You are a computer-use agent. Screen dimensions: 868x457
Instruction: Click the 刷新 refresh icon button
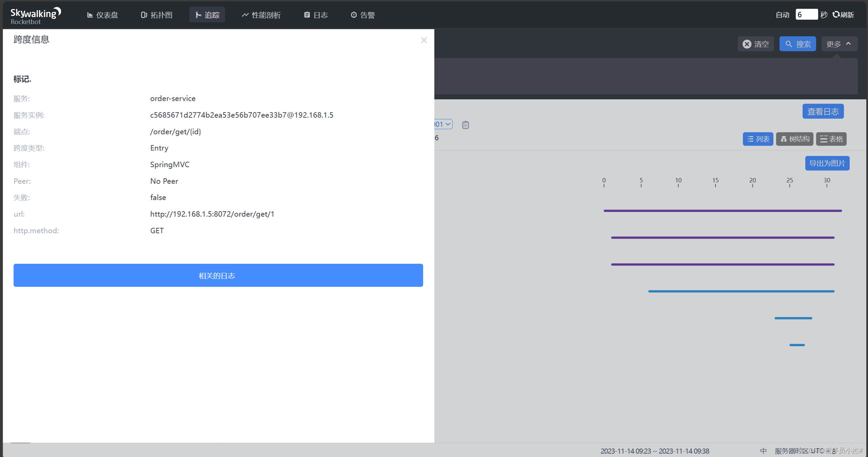843,15
